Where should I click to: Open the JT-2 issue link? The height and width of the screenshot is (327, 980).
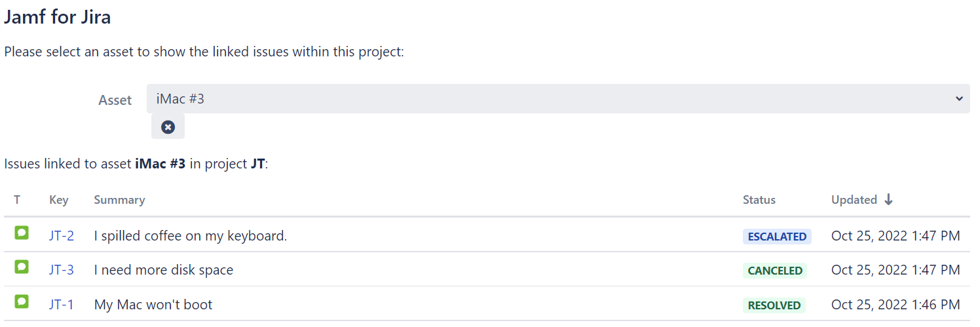click(62, 236)
